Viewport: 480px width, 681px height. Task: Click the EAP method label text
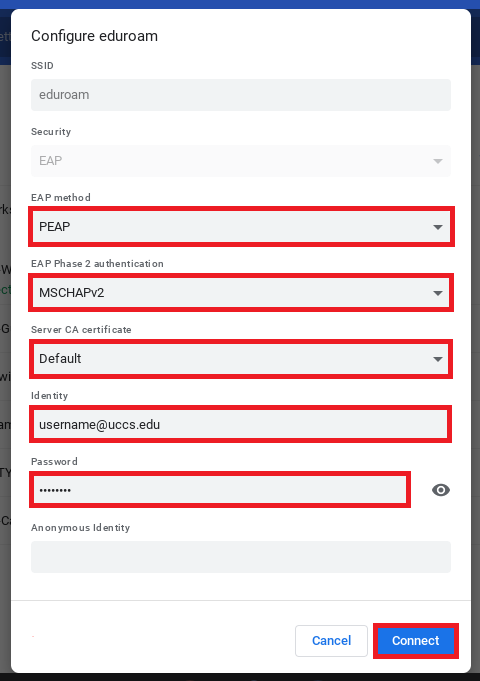(x=61, y=198)
